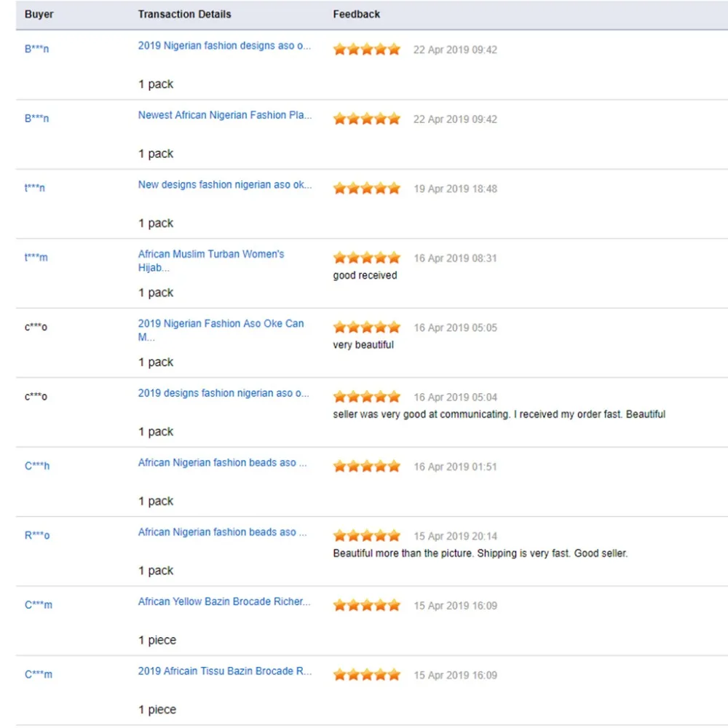Open 'African Muslim Turban Women's Hijab...' link
The width and height of the screenshot is (728, 728).
[211, 261]
